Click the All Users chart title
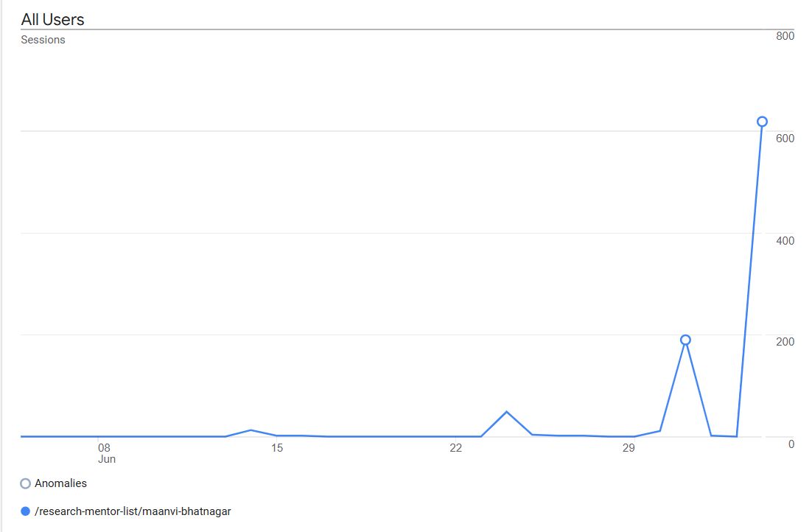Screen dimensions: 812x532 (52, 20)
